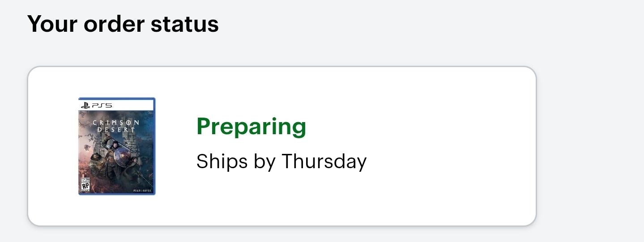
Task: Click the word status in the heading
Action: (x=184, y=24)
